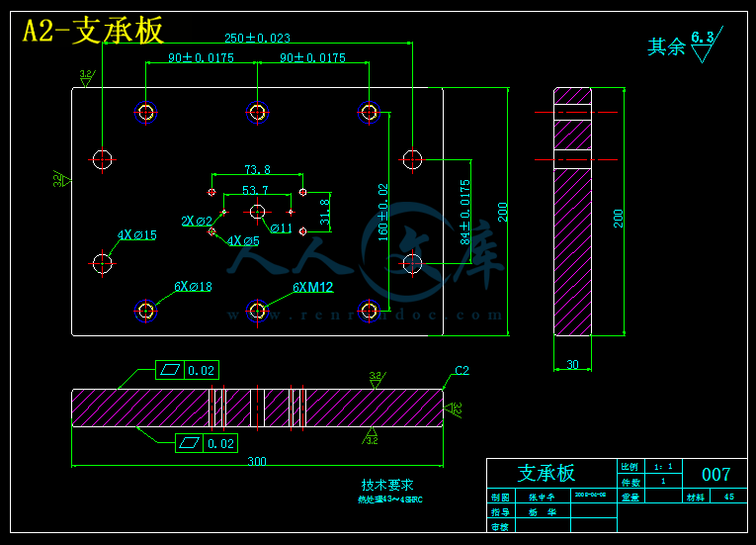The height and width of the screenshot is (545, 756).
Task: Click the 6Xø18 hole callout
Action: click(193, 286)
